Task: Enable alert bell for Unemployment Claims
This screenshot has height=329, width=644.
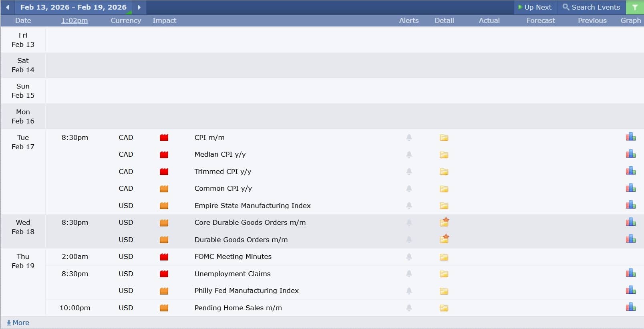Action: pyautogui.click(x=409, y=274)
